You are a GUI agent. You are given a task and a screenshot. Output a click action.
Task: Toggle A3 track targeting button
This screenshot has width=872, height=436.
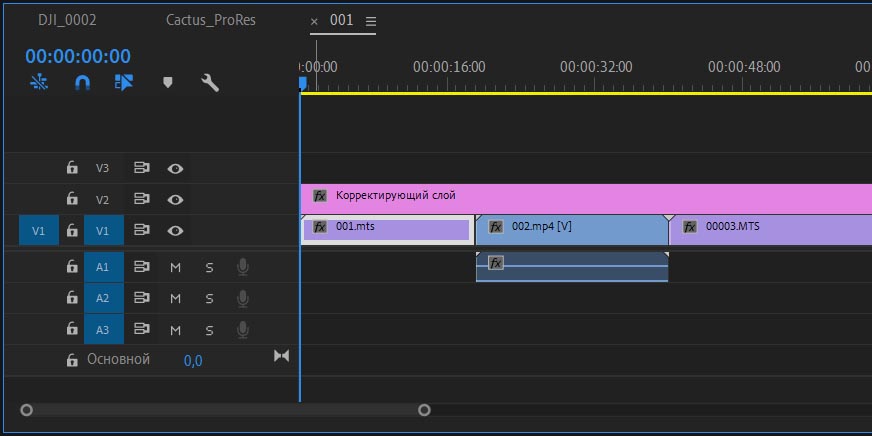103,330
